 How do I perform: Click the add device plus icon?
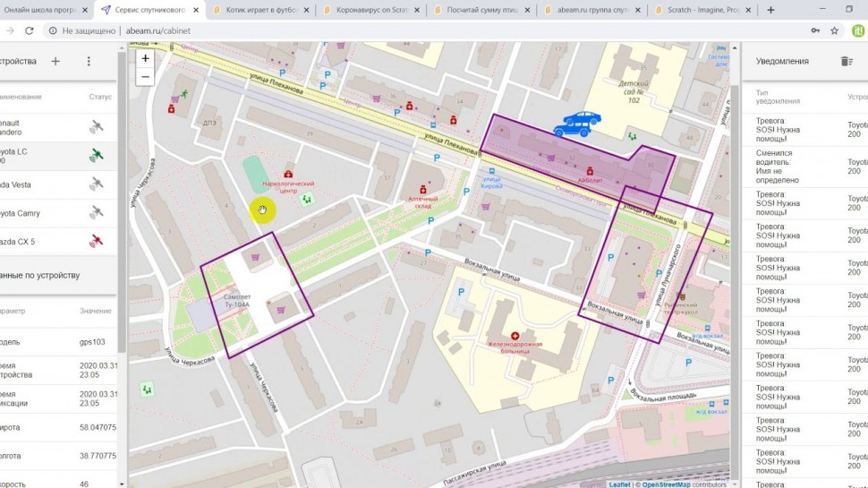click(55, 61)
